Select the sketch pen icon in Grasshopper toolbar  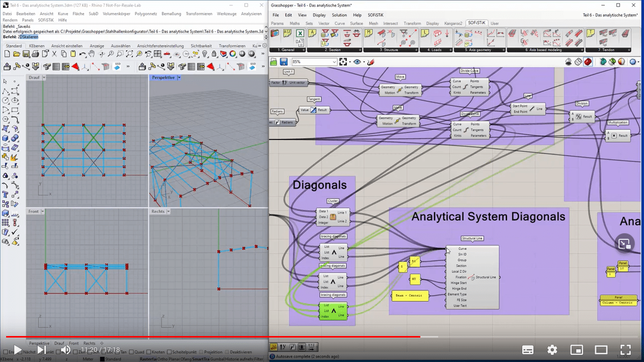pos(371,62)
